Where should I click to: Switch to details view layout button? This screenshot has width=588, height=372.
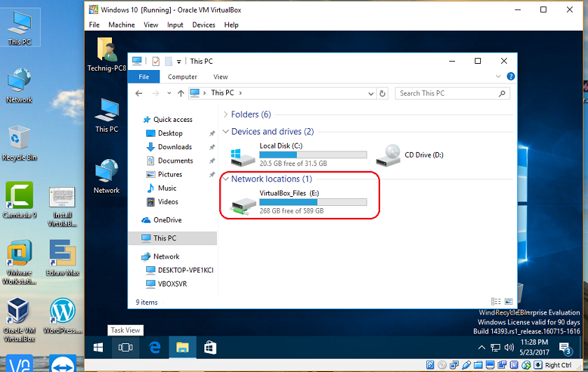tap(496, 301)
